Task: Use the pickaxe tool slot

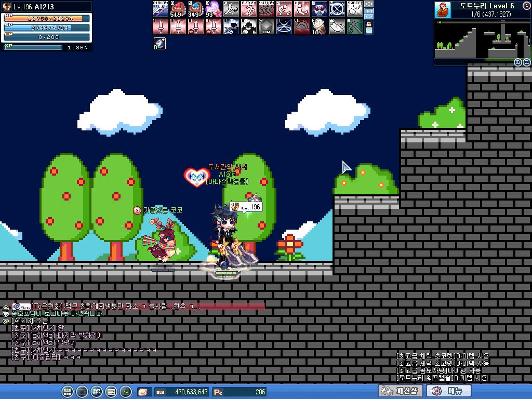Action: point(354,26)
